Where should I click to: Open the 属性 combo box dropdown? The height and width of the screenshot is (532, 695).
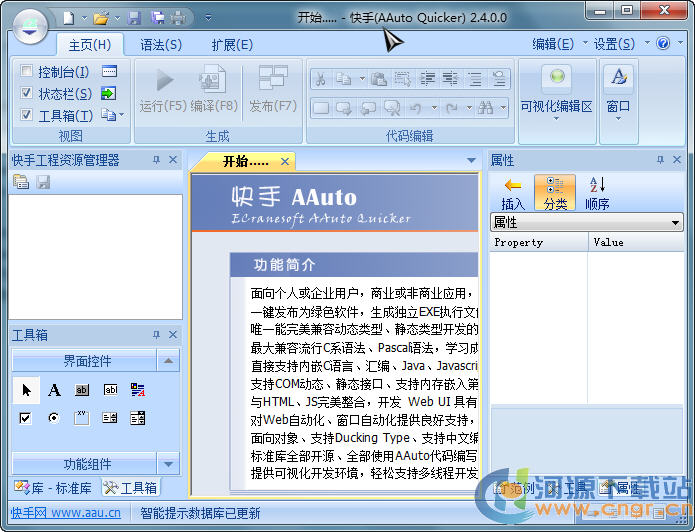676,223
